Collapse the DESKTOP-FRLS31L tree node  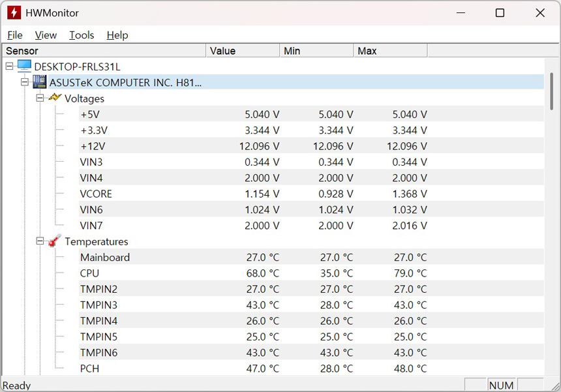pyautogui.click(x=9, y=67)
